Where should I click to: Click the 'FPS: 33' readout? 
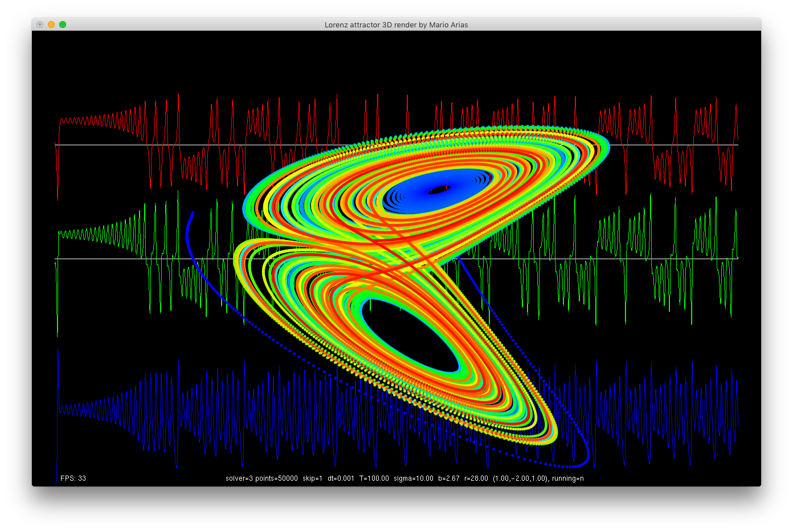[x=73, y=478]
